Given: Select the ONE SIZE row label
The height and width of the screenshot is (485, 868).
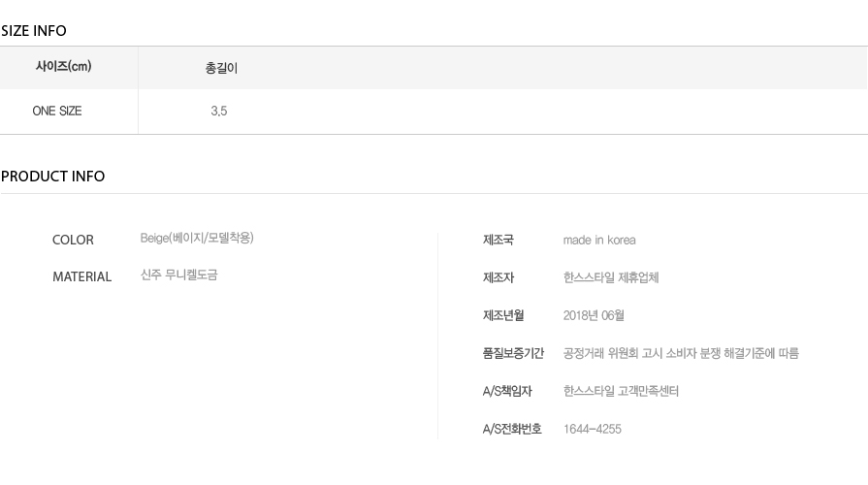Looking at the screenshot, I should coord(57,111).
